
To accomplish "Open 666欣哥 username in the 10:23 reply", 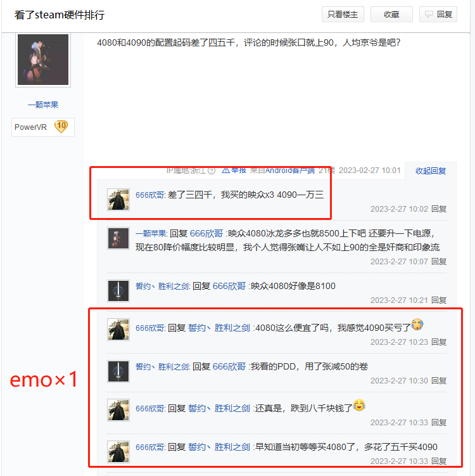I will pos(150,328).
